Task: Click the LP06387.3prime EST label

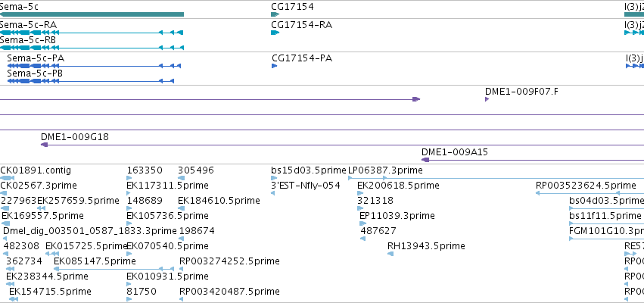Action: pos(385,170)
